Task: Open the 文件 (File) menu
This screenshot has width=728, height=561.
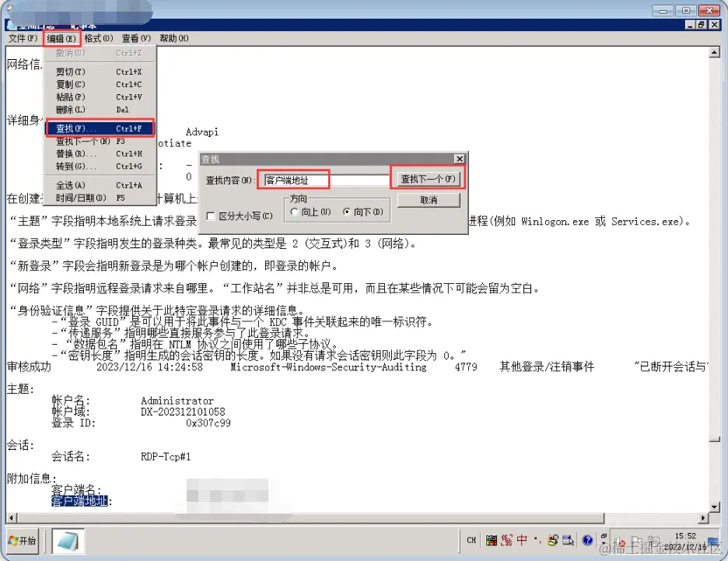Action: coord(23,39)
